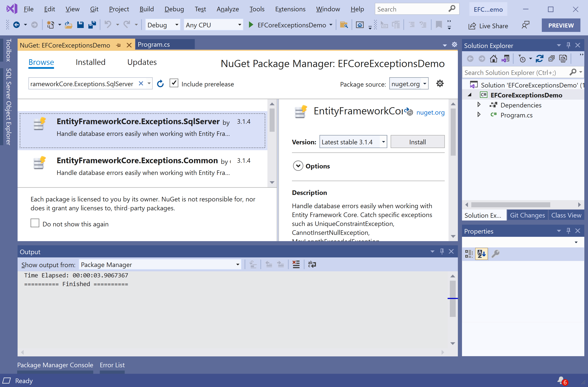Refresh the NuGet search results
The height and width of the screenshot is (387, 588).
[160, 84]
